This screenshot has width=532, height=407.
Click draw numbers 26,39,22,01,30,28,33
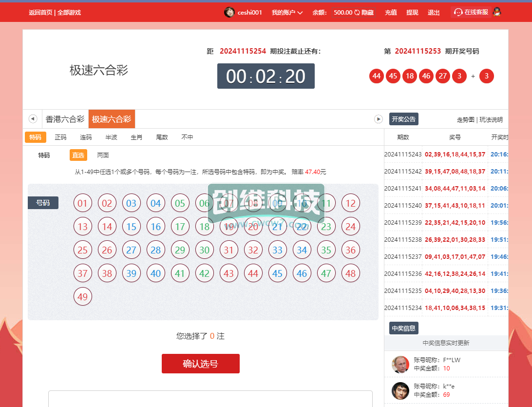(455, 240)
